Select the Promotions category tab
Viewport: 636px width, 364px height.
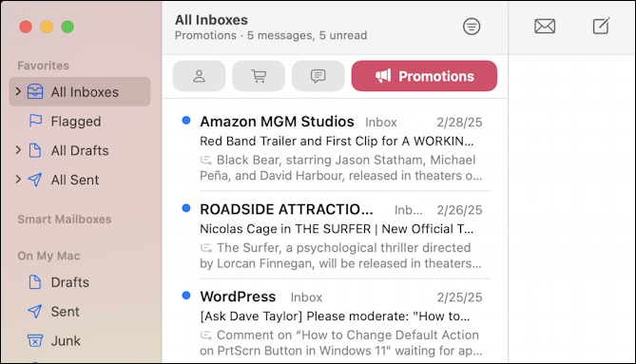coord(424,76)
